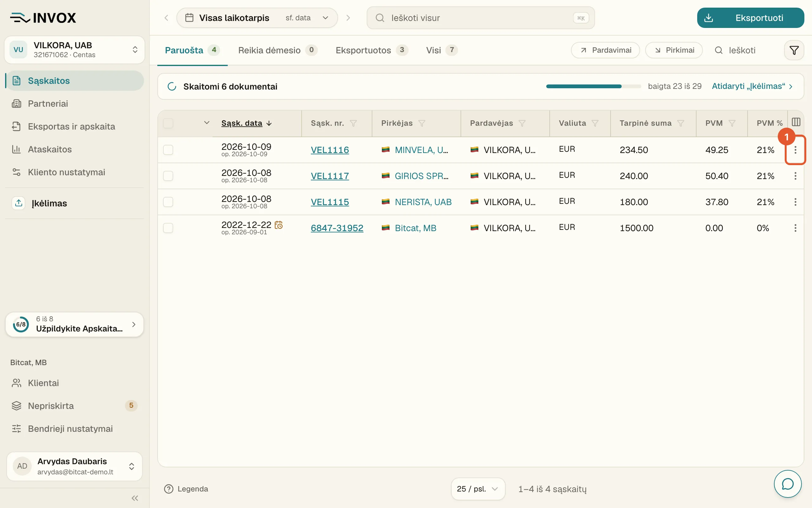
Task: Open Legenda help at bottom
Action: pos(186,489)
